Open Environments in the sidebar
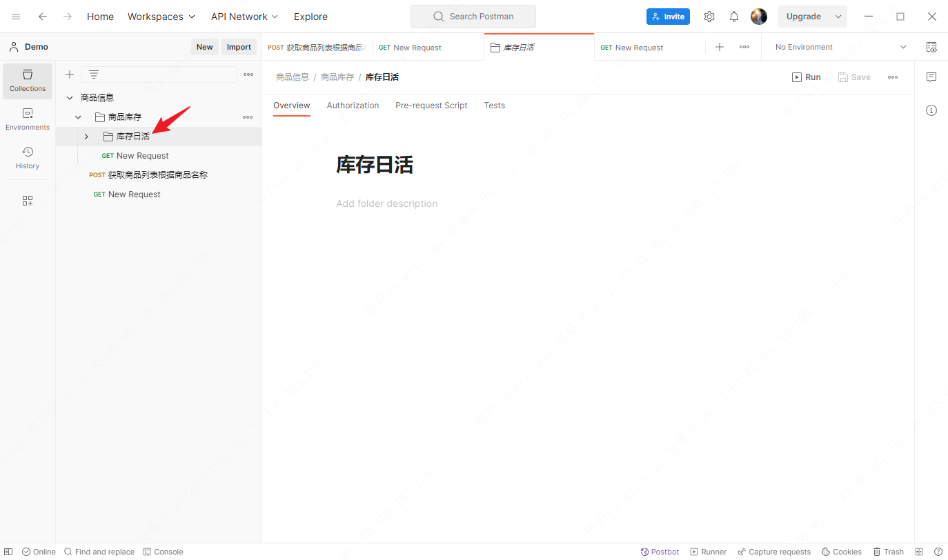Image resolution: width=948 pixels, height=560 pixels. coord(28,119)
